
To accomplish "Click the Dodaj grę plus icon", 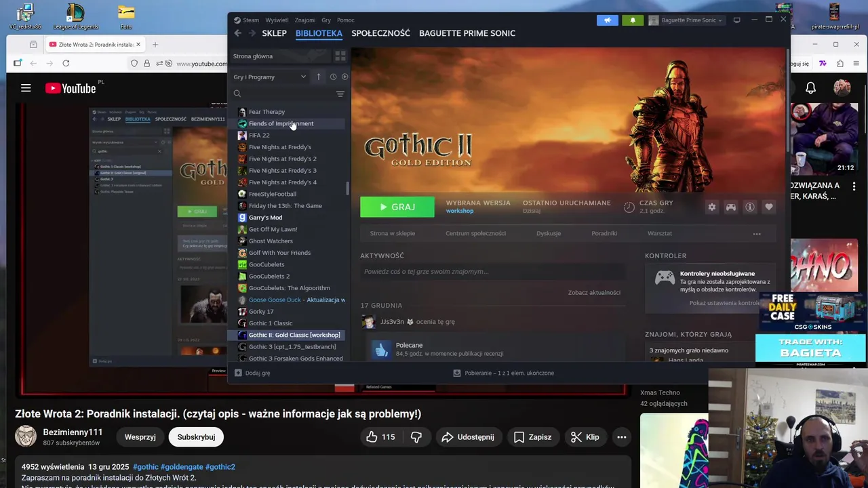I will coord(238,373).
